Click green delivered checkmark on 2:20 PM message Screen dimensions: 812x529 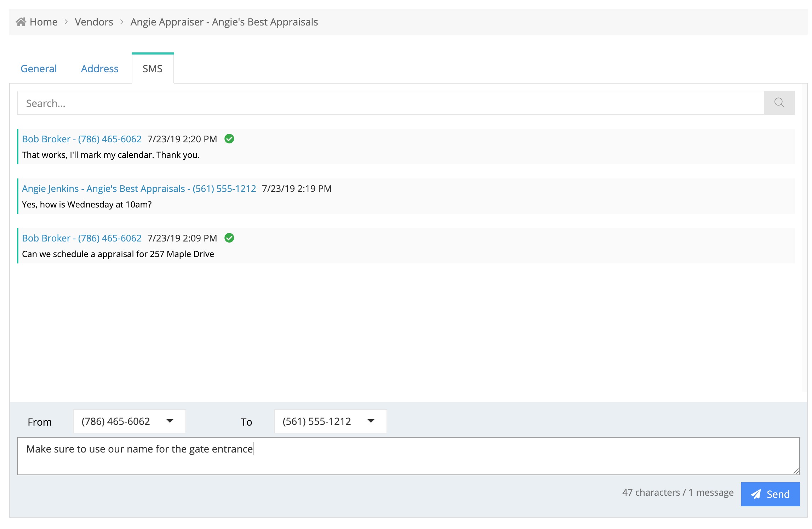click(x=229, y=139)
